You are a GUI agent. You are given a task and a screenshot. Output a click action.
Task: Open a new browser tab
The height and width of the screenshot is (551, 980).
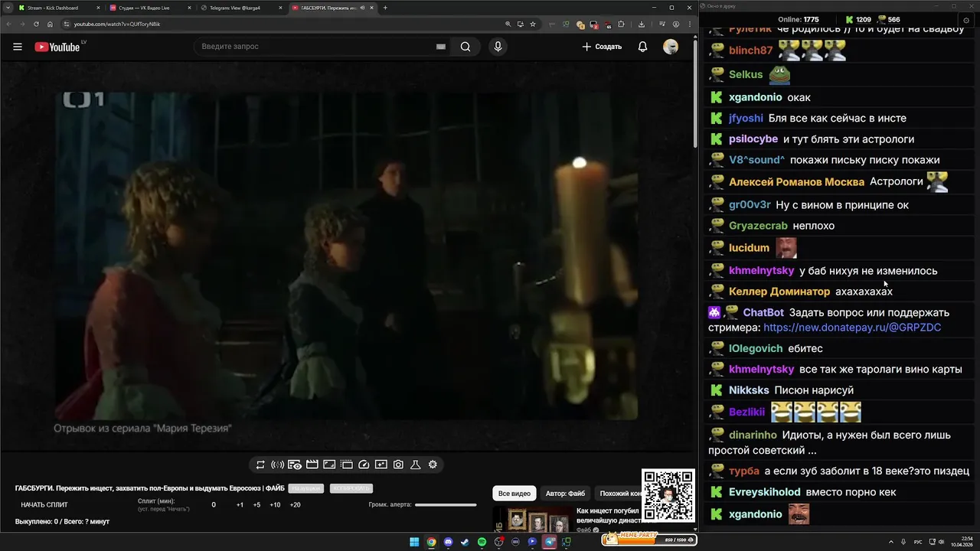(x=385, y=8)
